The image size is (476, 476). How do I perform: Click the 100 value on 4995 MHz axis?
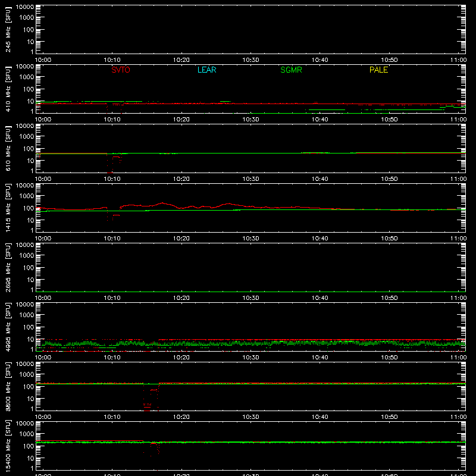coord(29,327)
